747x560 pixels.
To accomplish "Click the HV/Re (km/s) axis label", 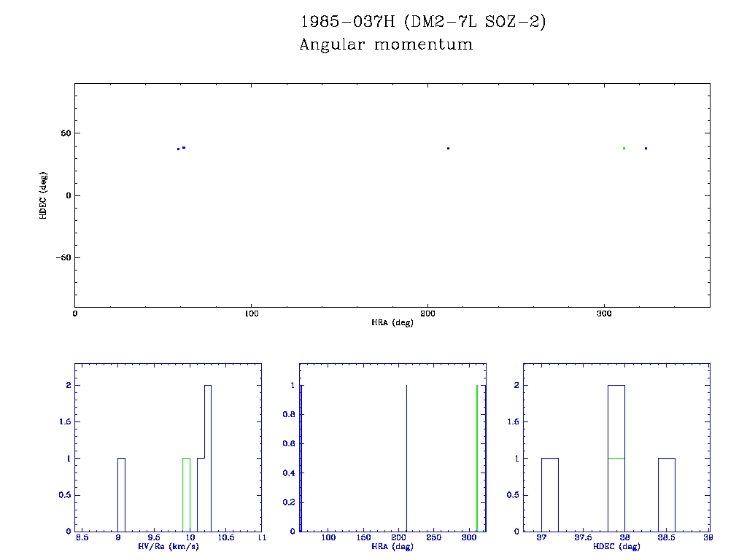I will point(168,546).
